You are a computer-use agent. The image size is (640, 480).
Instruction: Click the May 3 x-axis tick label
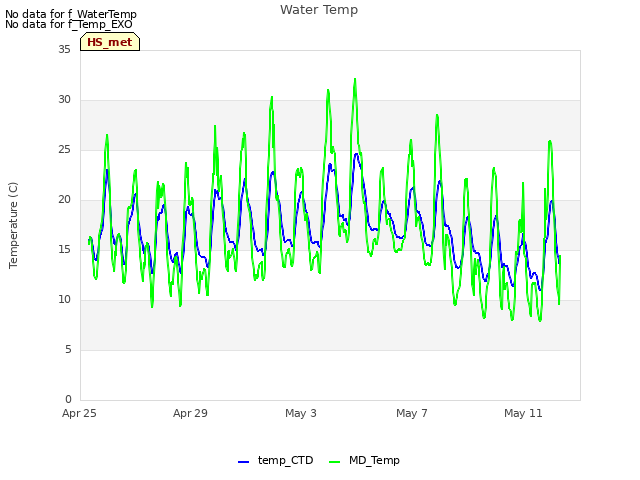301,413
